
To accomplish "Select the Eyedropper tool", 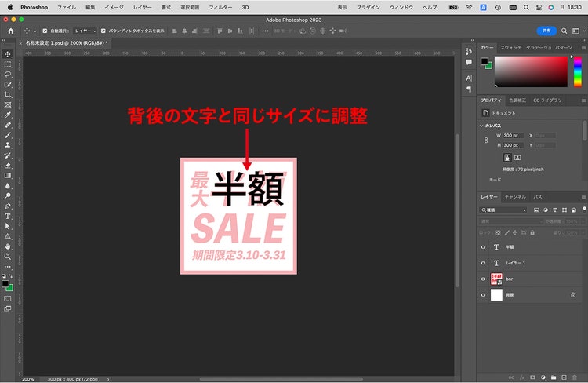I will [x=8, y=115].
